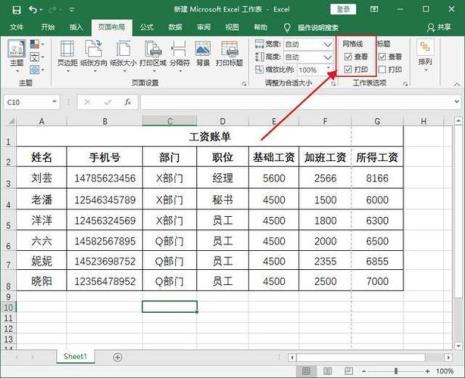465x378 pixels.
Task: Open the 文件 (File) menu tab
Action: pyautogui.click(x=16, y=27)
